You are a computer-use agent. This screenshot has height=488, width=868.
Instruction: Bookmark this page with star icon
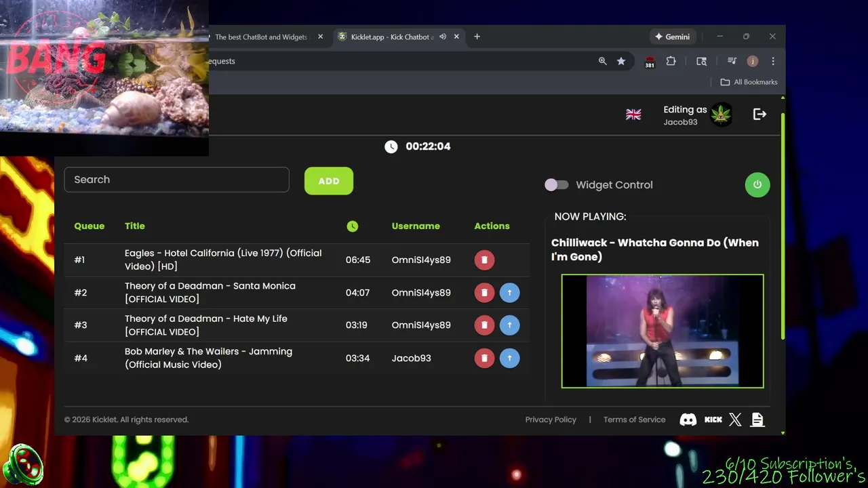click(621, 61)
